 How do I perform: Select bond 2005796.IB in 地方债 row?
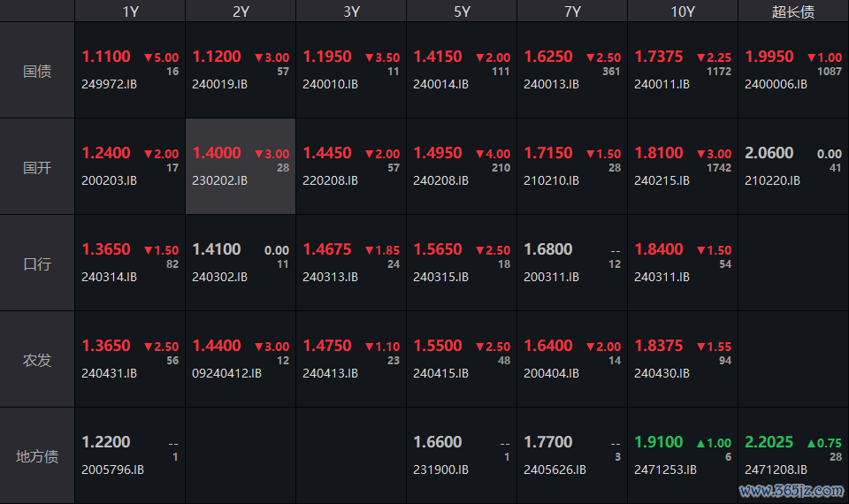pos(113,470)
